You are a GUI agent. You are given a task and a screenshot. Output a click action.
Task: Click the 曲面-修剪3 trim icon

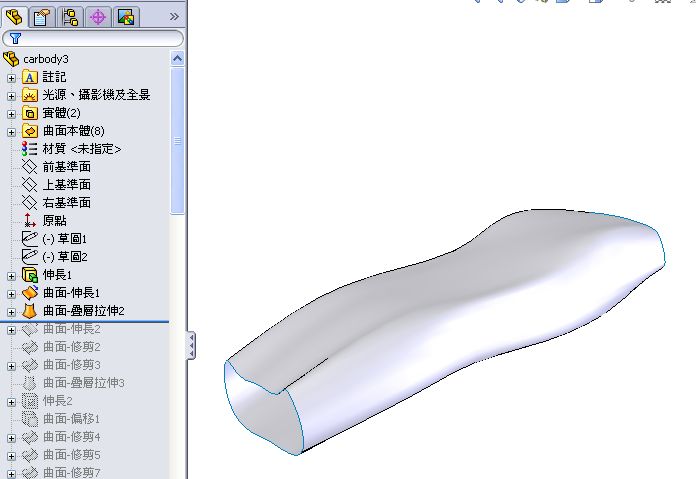tap(30, 365)
